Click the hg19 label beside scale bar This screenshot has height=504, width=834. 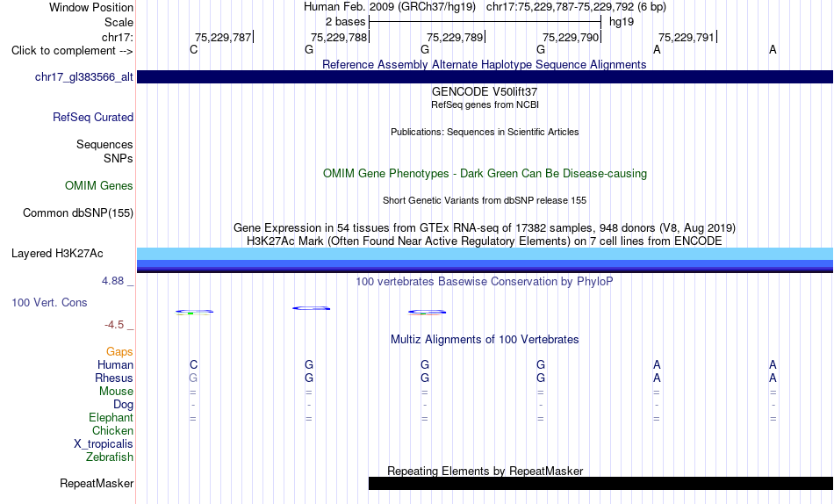point(622,22)
